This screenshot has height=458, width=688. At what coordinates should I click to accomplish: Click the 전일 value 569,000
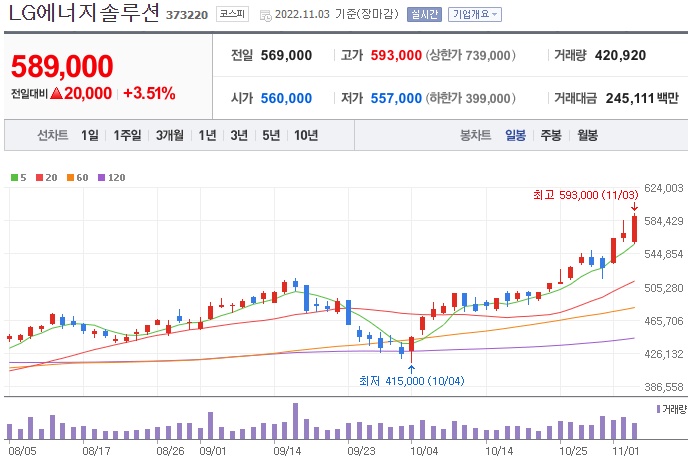tap(286, 55)
